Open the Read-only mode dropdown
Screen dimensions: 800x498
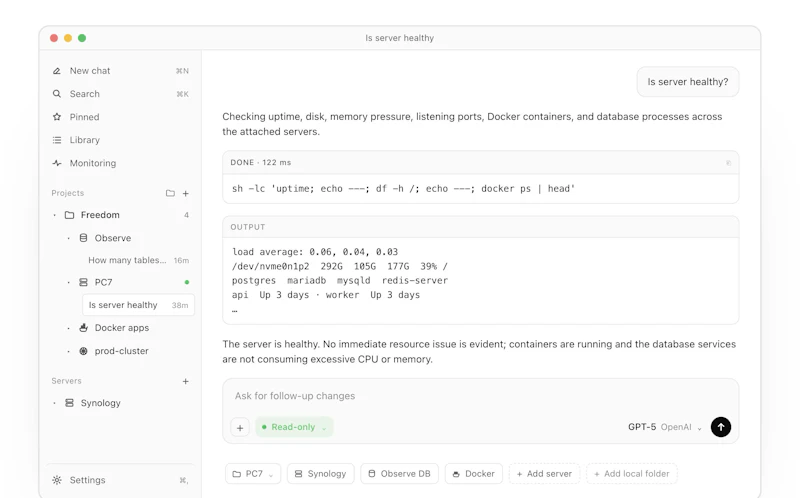pos(294,427)
